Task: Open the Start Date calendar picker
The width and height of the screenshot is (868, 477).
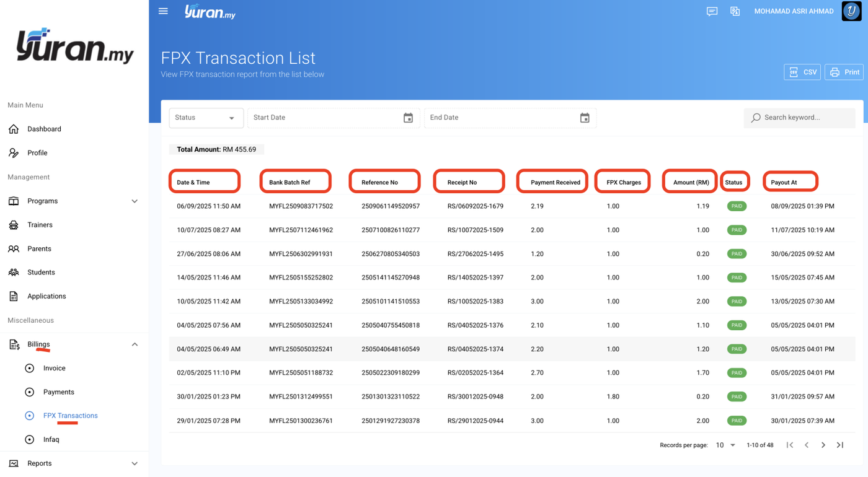Action: [x=408, y=118]
